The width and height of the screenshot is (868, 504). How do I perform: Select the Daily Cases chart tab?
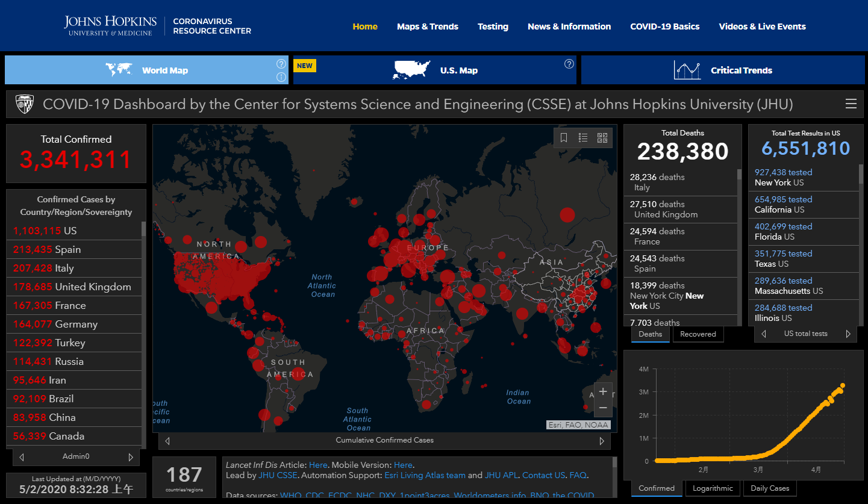click(x=770, y=488)
